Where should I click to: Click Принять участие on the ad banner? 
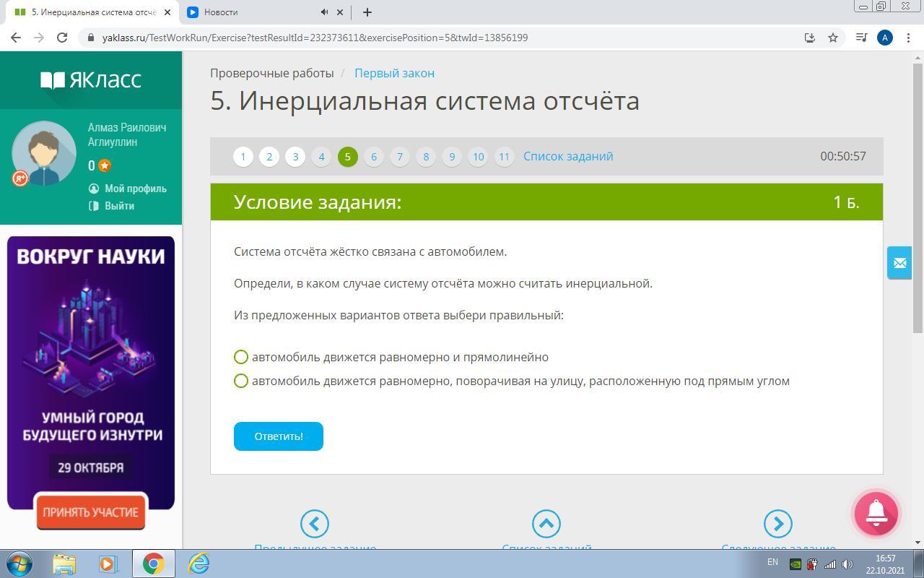(x=90, y=512)
